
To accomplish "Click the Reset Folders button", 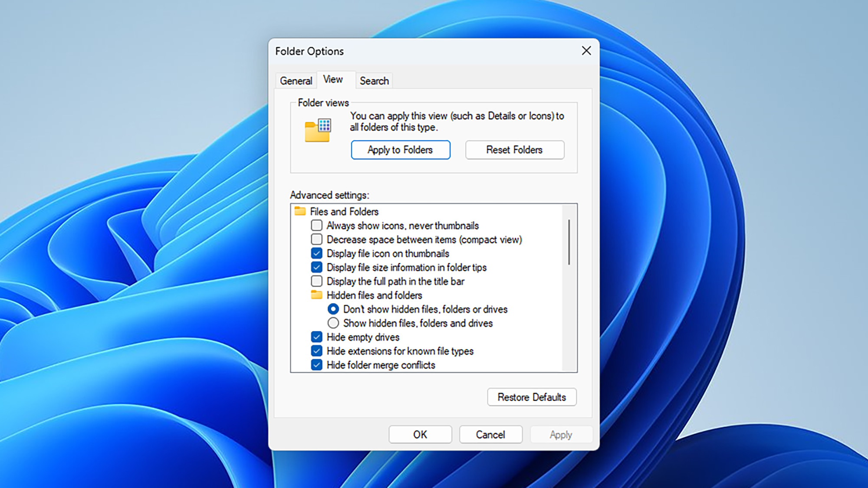I will click(x=514, y=150).
